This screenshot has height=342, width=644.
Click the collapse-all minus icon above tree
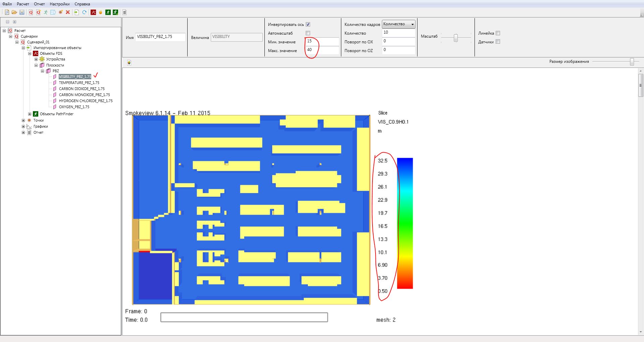click(x=7, y=22)
